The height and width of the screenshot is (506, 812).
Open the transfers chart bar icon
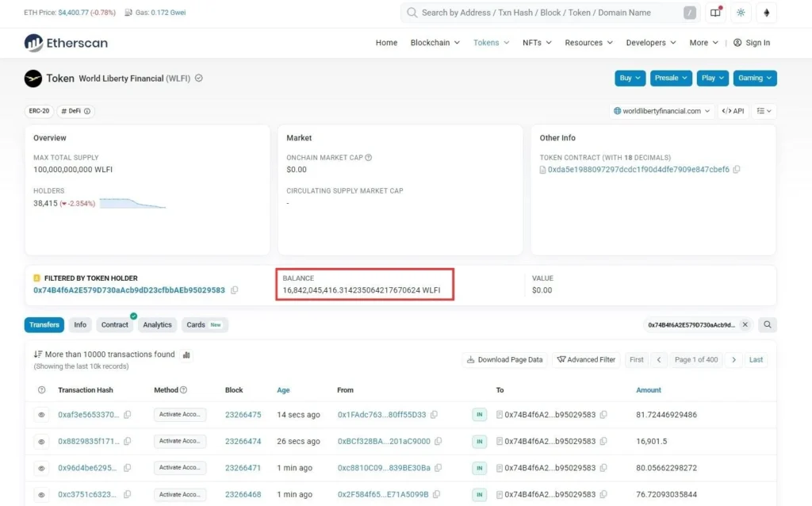coord(186,355)
